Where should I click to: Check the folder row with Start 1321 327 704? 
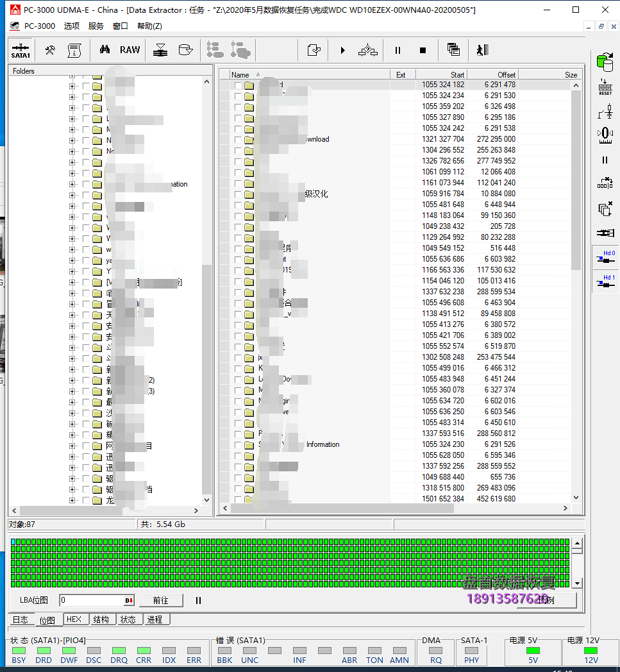click(238, 139)
